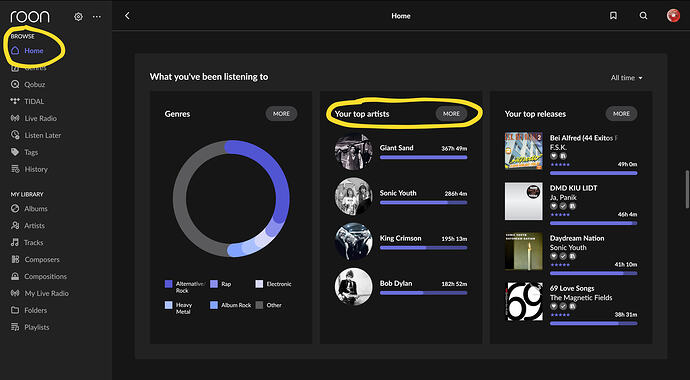Open the Giant Sand artist name

[x=396, y=148]
